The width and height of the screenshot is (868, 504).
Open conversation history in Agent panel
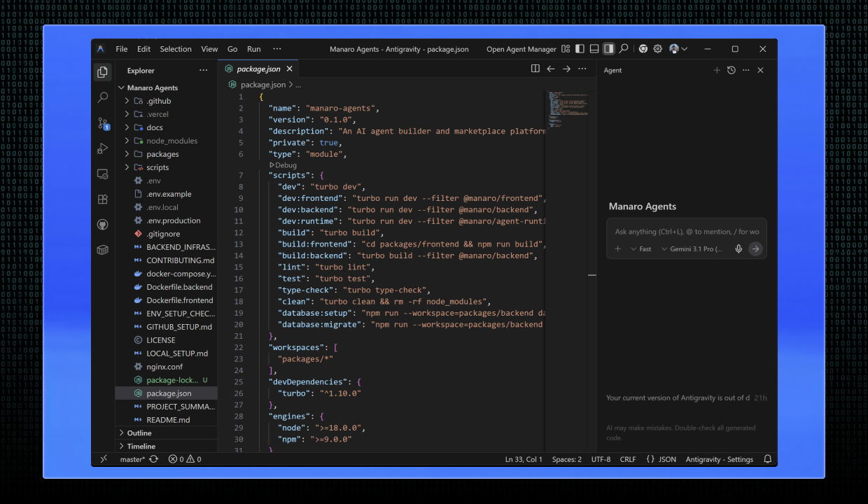(731, 70)
